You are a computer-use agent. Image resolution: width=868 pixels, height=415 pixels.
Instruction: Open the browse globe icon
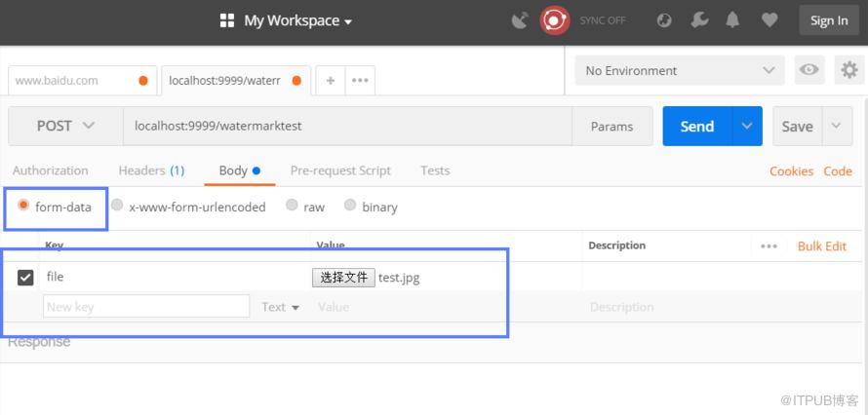coord(664,20)
